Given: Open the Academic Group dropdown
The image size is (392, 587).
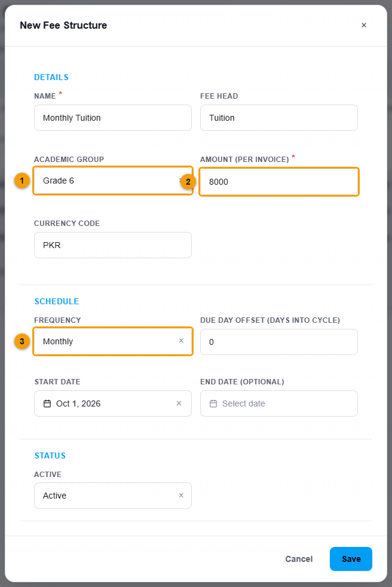Looking at the screenshot, I should [x=113, y=181].
